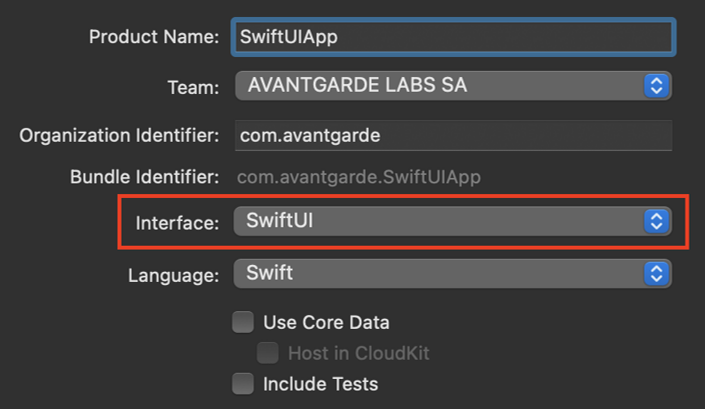Screen dimensions: 705x409
Task: Toggle the Host in CloudKit checkbox
Action: pos(268,353)
